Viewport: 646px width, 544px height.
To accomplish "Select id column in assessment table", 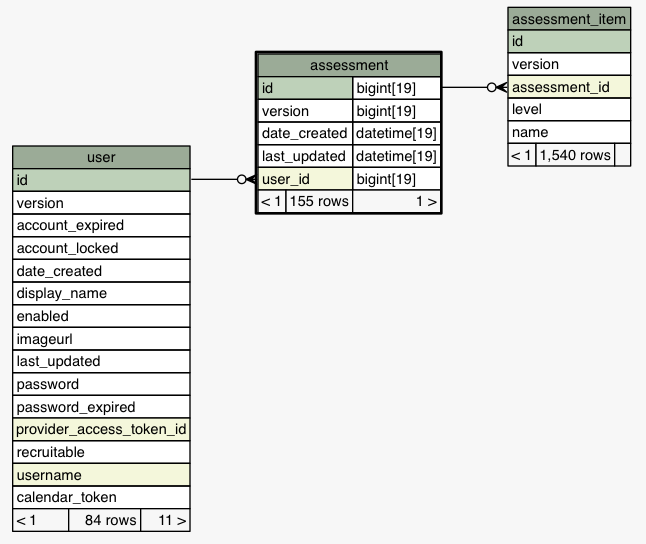I will click(x=305, y=88).
